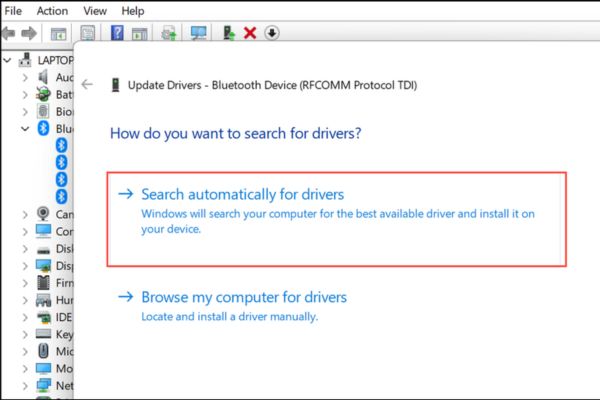Screen dimensions: 600x400
Task: Click the Forward arrow toolbar icon
Action: [x=29, y=33]
